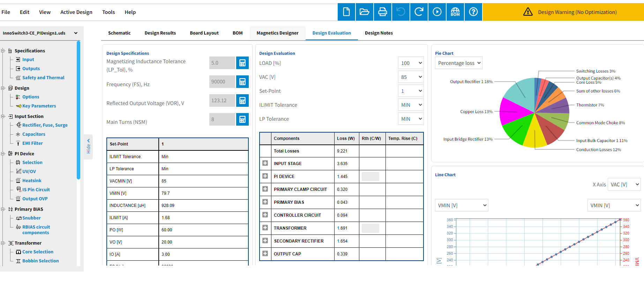Expand the PI DEVICE loss row
The width and height of the screenshot is (644, 283).
coord(265,176)
